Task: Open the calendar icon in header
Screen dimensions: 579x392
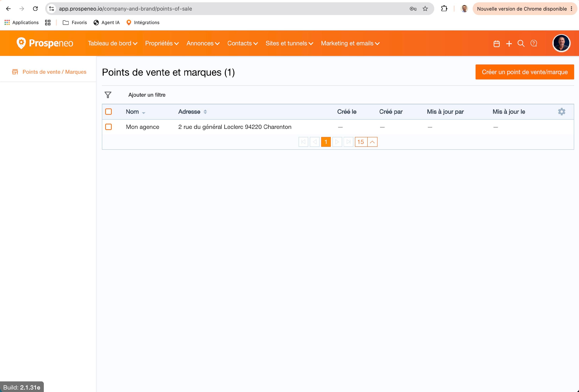Action: coord(497,44)
